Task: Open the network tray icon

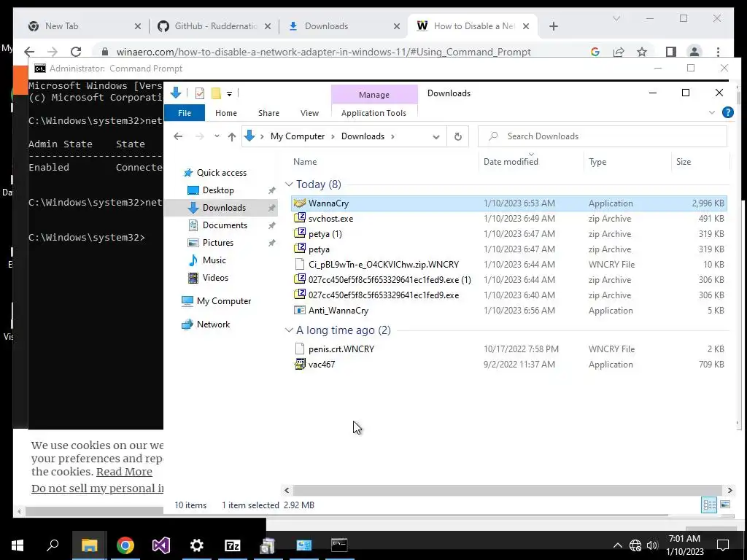Action: pos(635,545)
